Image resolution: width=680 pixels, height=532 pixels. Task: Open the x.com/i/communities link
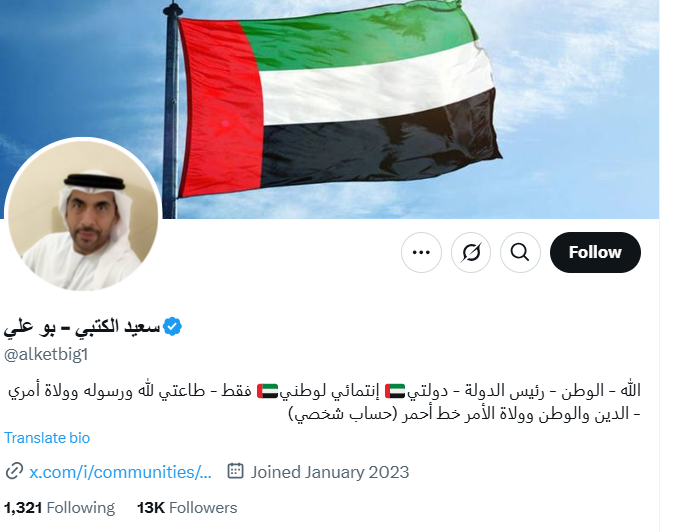(120, 472)
